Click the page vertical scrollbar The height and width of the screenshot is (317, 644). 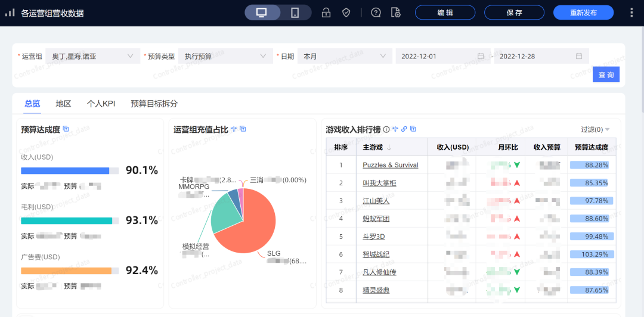pos(642,70)
